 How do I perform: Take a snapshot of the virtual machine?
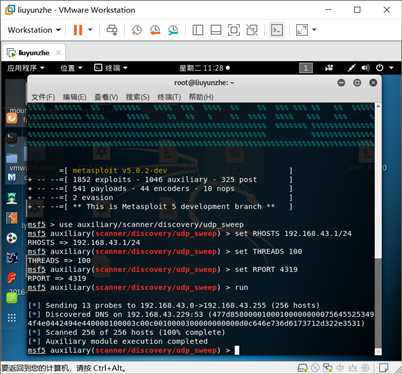click(x=137, y=30)
